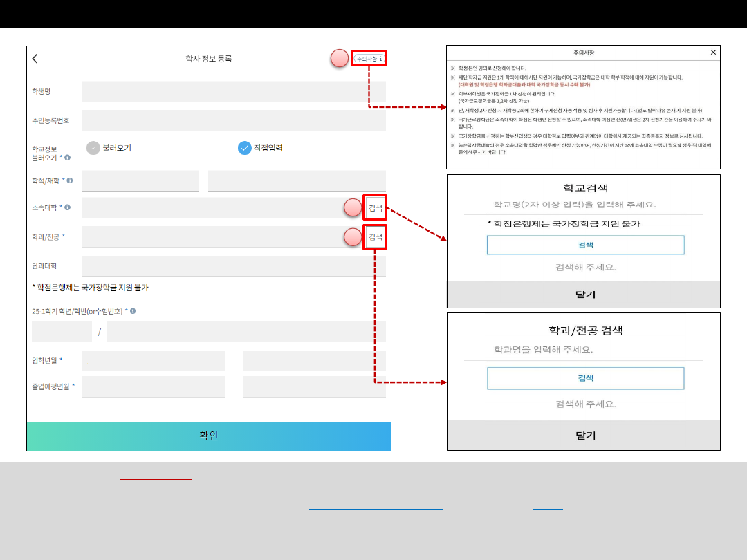Select the 직접입력 radio option
Viewport: 747px width, 560px height.
coord(244,148)
